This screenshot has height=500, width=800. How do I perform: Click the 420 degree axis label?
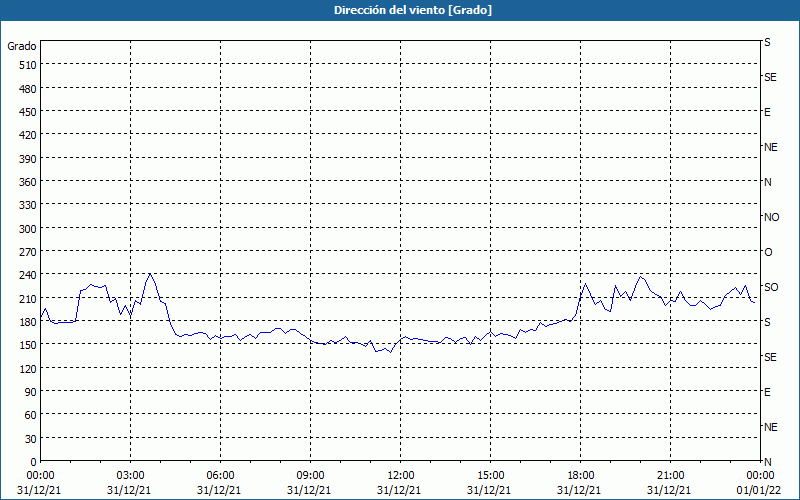pos(28,135)
